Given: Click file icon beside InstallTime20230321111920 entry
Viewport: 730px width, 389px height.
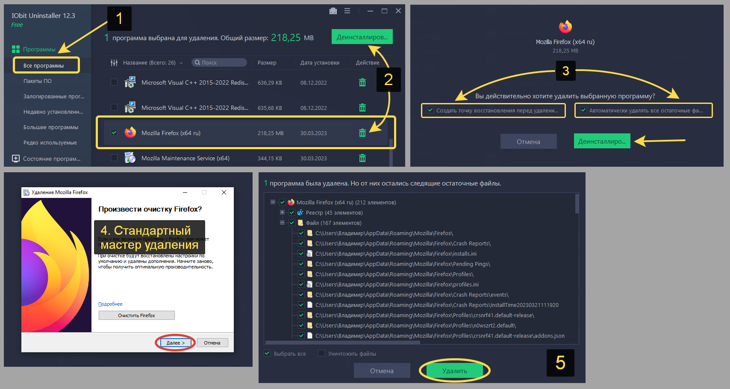Looking at the screenshot, I should pyautogui.click(x=310, y=305).
